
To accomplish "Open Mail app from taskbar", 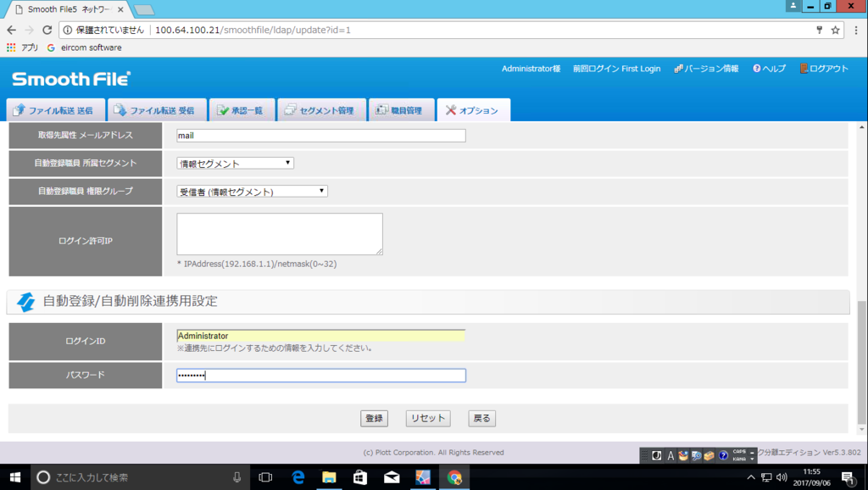I will click(392, 477).
